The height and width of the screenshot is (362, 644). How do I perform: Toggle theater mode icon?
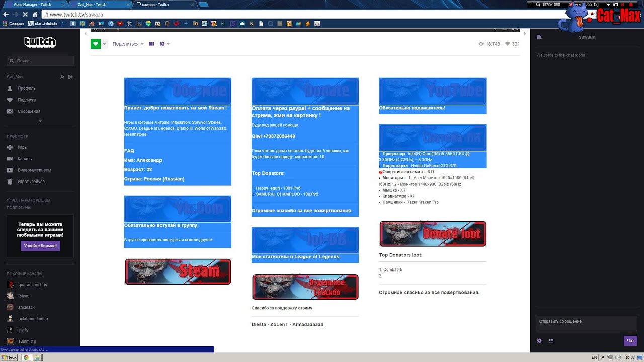coord(151,44)
